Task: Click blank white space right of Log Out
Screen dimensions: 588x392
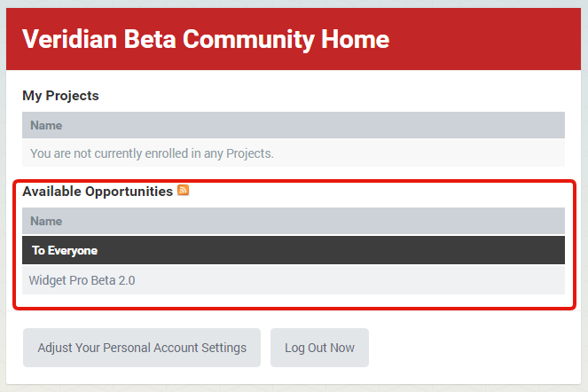Action: click(x=473, y=348)
